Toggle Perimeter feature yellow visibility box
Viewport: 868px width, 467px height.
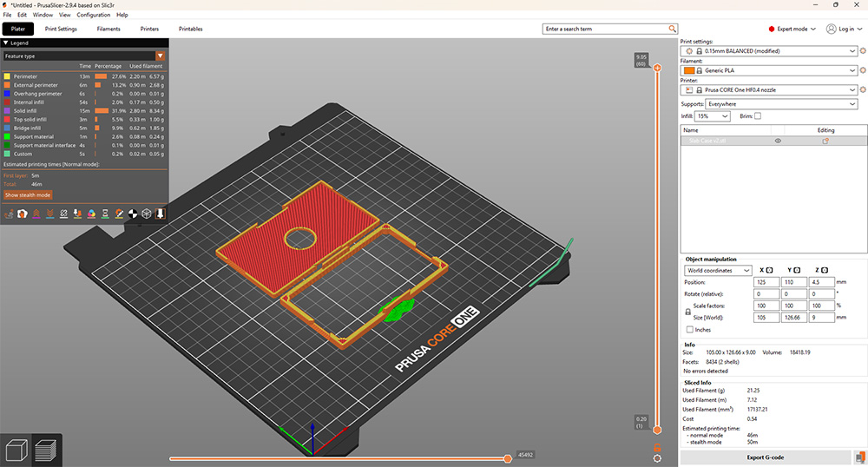[7, 76]
